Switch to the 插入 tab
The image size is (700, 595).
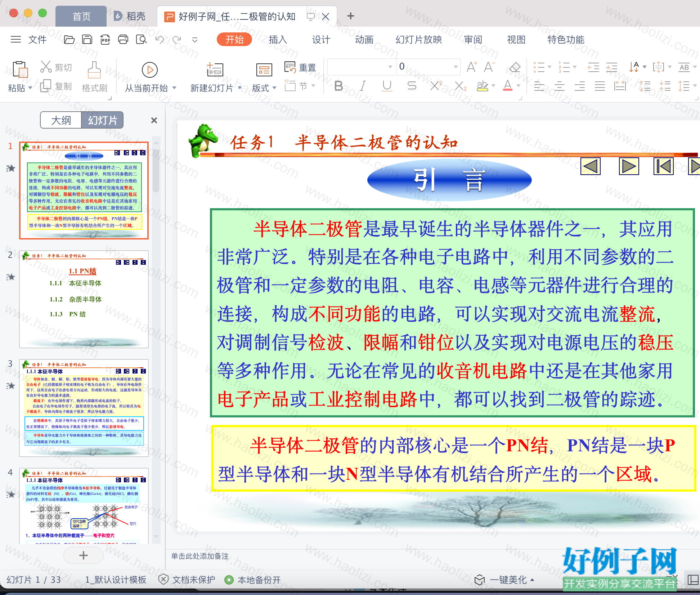pos(278,40)
